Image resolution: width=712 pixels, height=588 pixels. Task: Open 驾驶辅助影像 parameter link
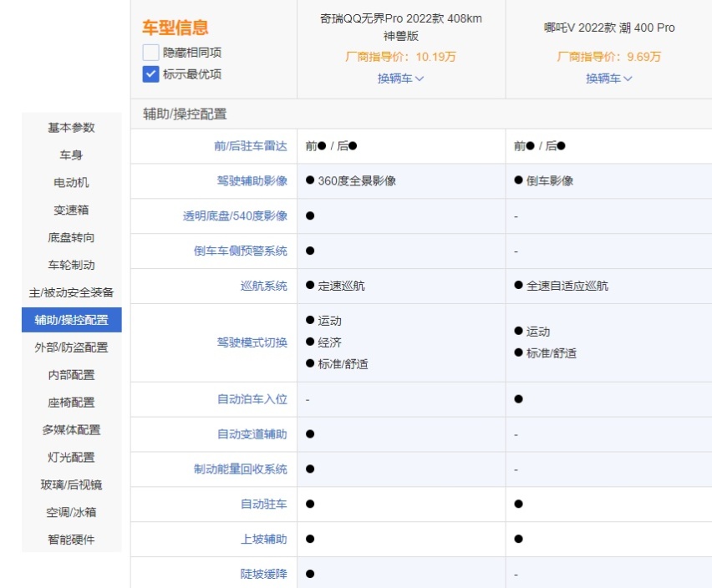[x=252, y=180]
